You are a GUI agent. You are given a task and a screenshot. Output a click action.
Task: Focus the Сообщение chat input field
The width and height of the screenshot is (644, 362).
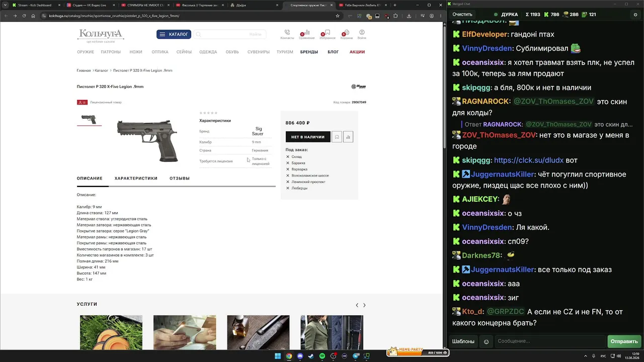(x=550, y=341)
